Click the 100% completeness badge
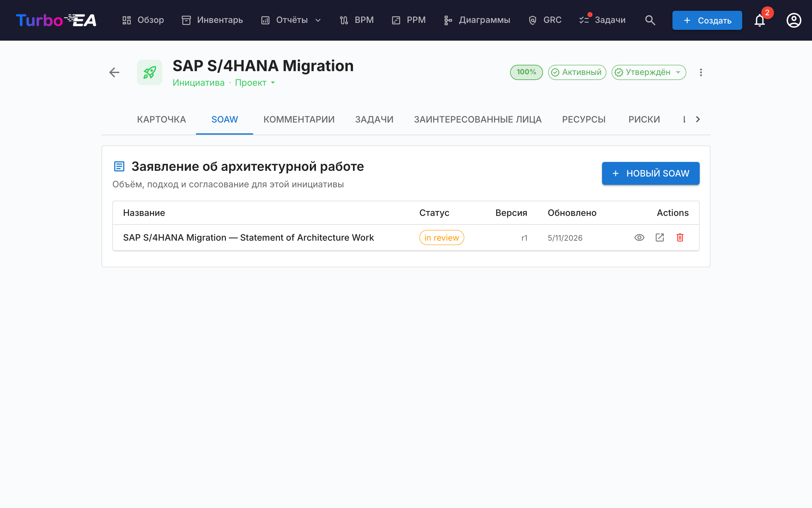 click(527, 72)
